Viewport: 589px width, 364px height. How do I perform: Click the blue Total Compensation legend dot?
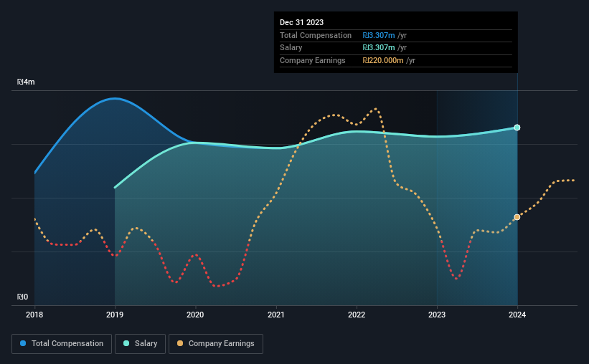coord(23,343)
